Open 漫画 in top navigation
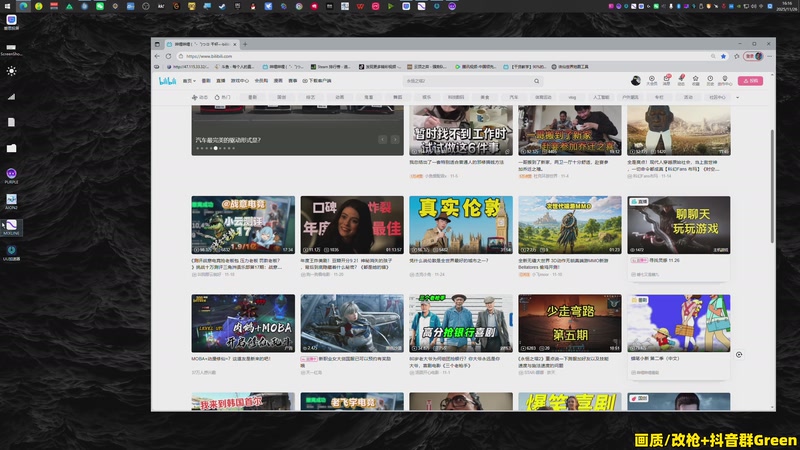Screen dimensions: 800x450 (x=278, y=81)
